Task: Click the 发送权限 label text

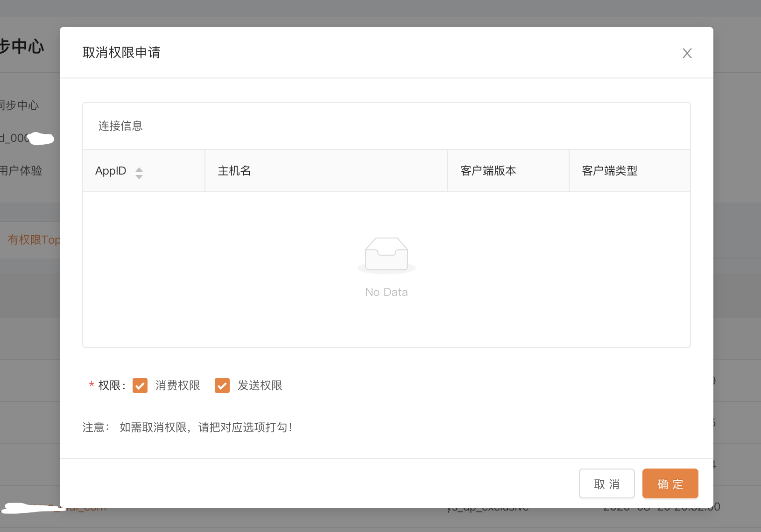Action: click(x=260, y=385)
